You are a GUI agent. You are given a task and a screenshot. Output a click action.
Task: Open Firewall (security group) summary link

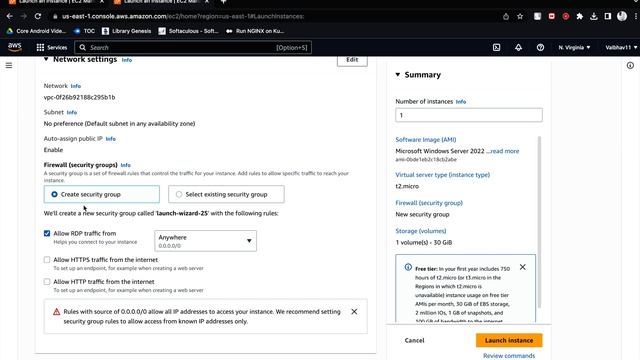coord(429,203)
